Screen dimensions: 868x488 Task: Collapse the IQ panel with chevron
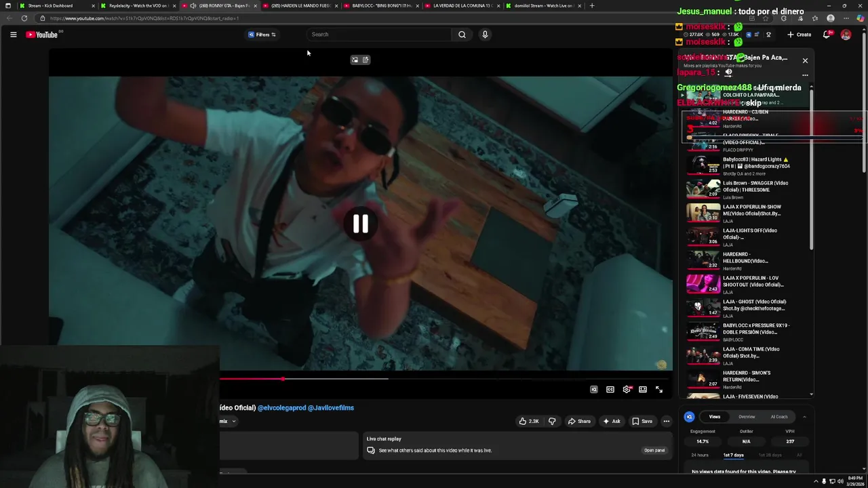coord(804,417)
